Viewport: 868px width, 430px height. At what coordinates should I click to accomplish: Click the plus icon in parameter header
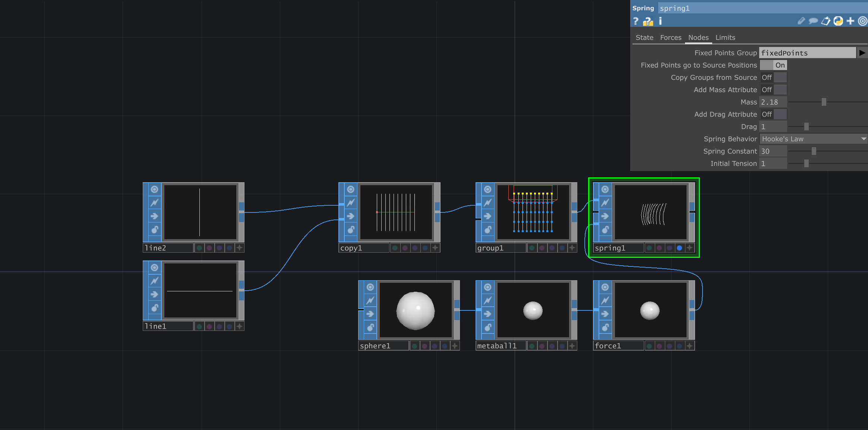click(850, 21)
